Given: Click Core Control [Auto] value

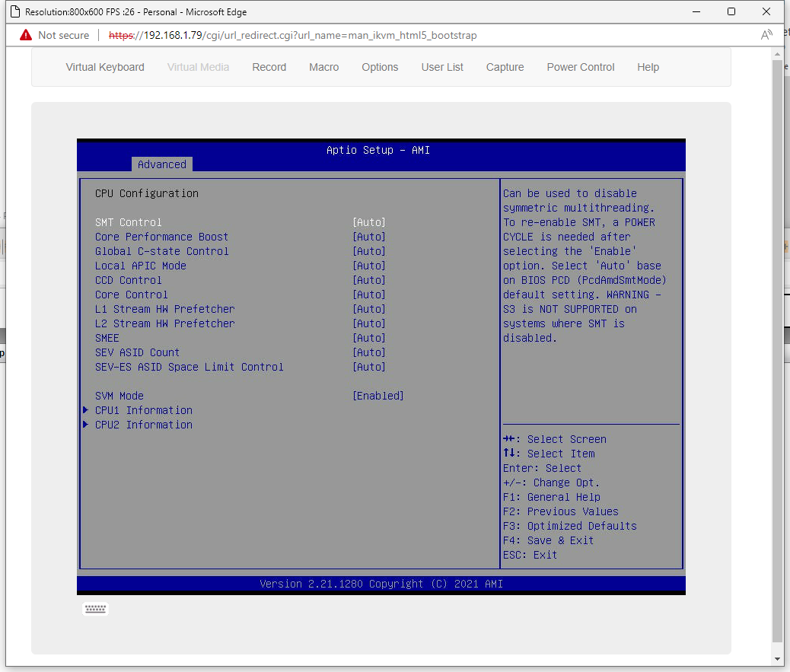Looking at the screenshot, I should pyautogui.click(x=369, y=295).
